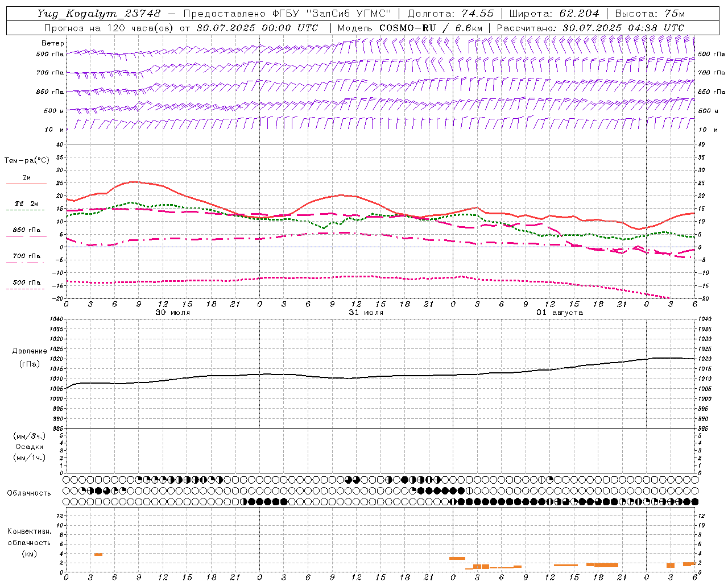
Task: Click the (мм/1ч.) precipitation unit label
Action: (30, 458)
